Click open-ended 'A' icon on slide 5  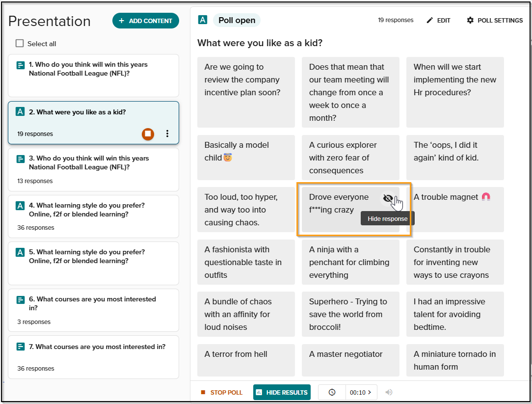20,252
